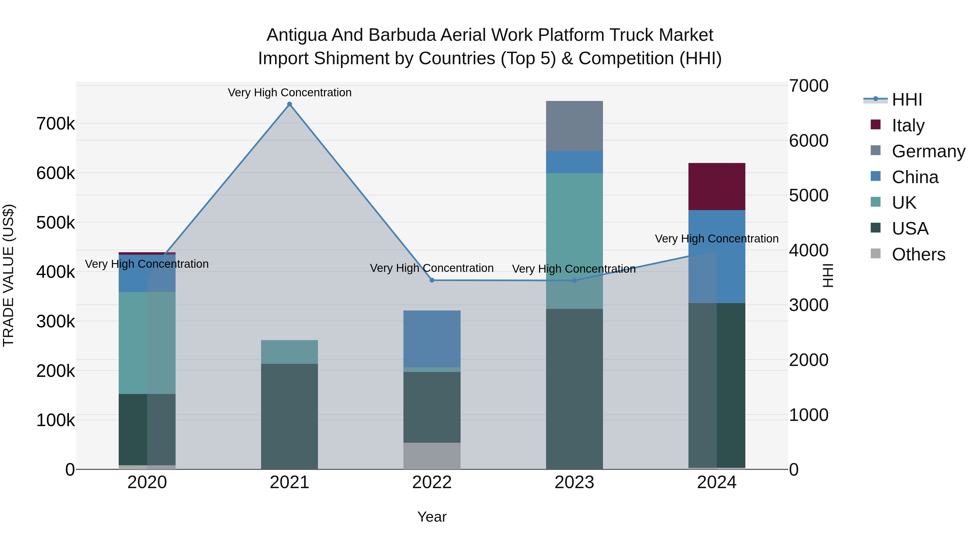This screenshot has width=980, height=551.
Task: Click the 1000 HHI axis tick label
Action: (x=809, y=415)
